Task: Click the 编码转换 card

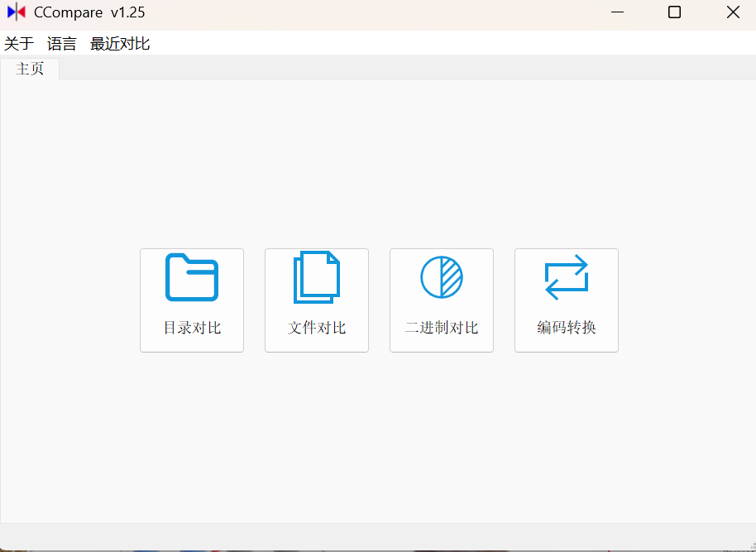Action: (566, 300)
